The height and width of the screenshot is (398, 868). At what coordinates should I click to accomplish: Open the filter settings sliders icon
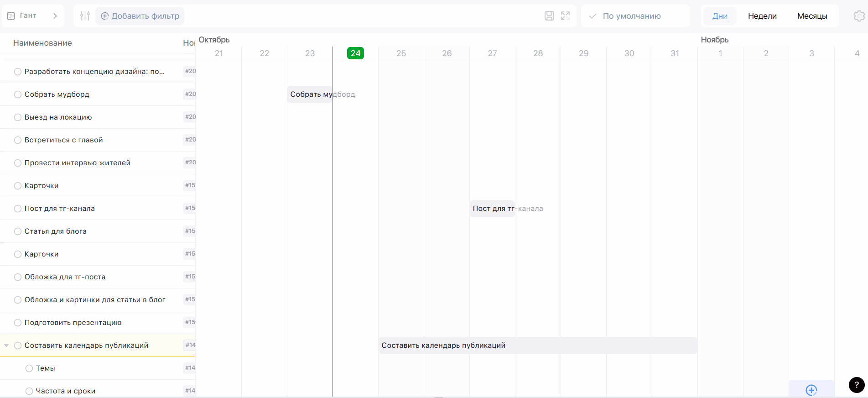[x=85, y=16]
